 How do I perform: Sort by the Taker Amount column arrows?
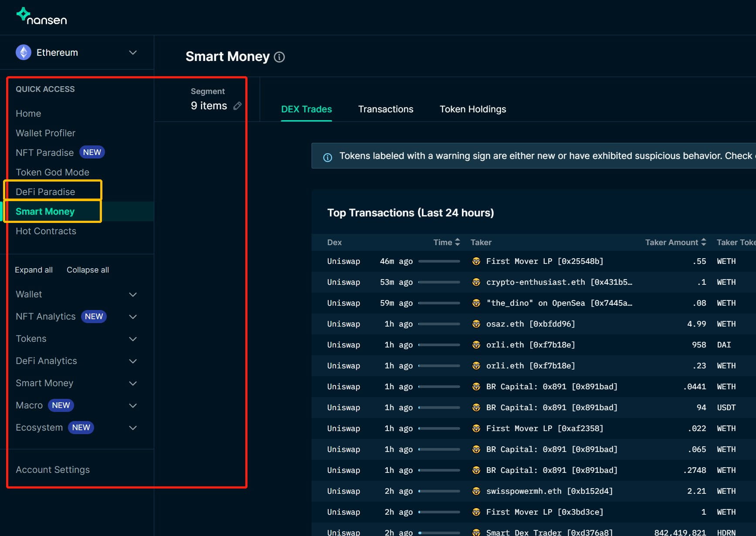pos(703,242)
